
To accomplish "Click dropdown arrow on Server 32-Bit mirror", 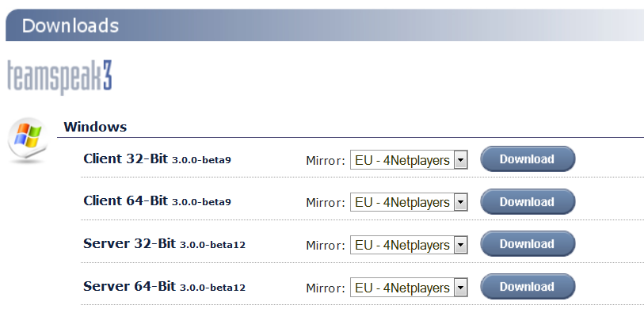I will click(x=460, y=245).
